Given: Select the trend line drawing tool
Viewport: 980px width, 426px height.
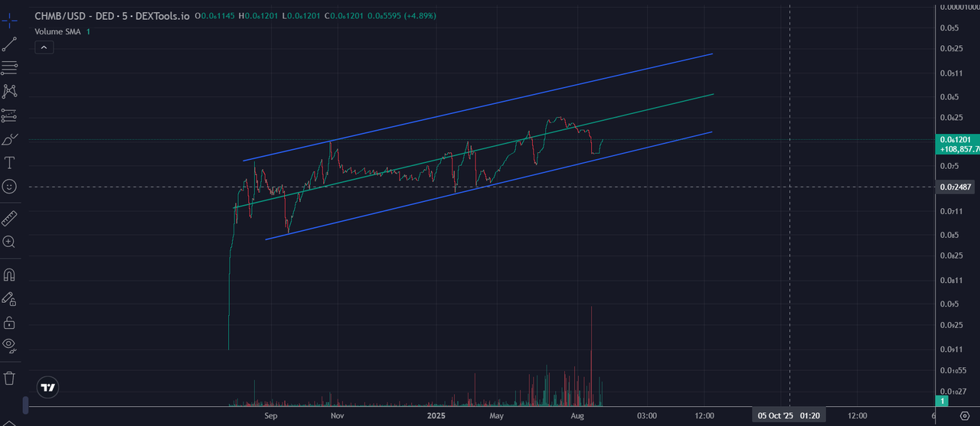Looking at the screenshot, I should 9,44.
